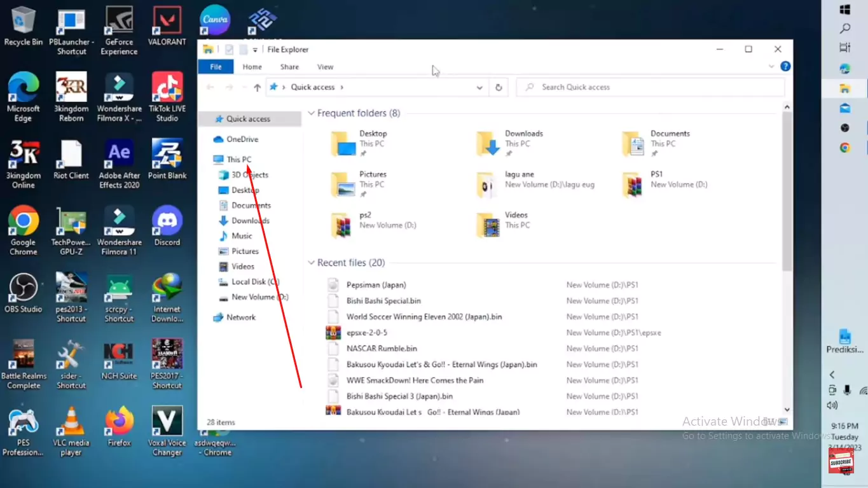Open the Downloads frequent folder

[x=511, y=144]
